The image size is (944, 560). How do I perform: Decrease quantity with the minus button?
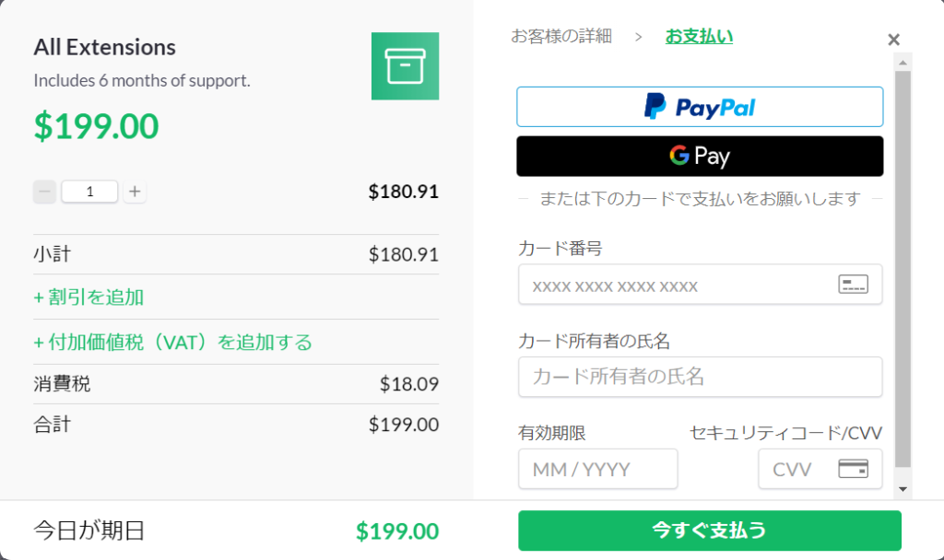(x=44, y=192)
